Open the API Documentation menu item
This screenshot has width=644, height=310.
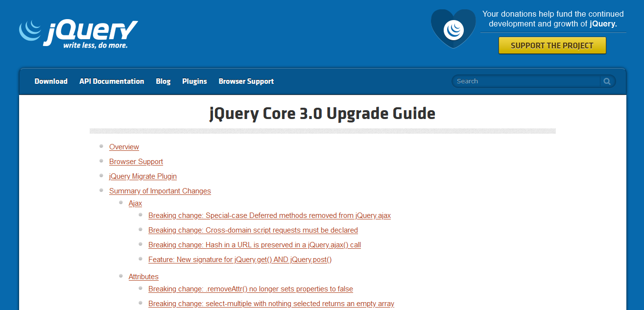coord(112,81)
